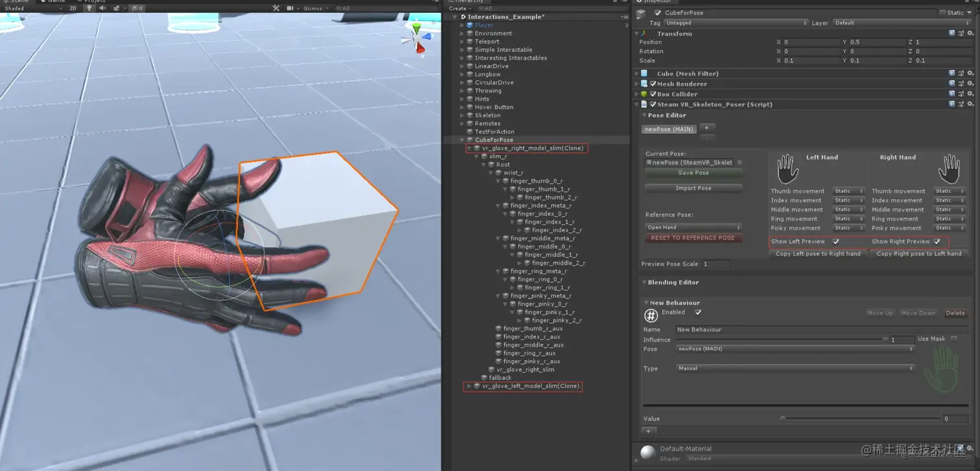Screen dimensions: 980x471
Task: Toggle the Static checkbox
Action: tap(942, 13)
